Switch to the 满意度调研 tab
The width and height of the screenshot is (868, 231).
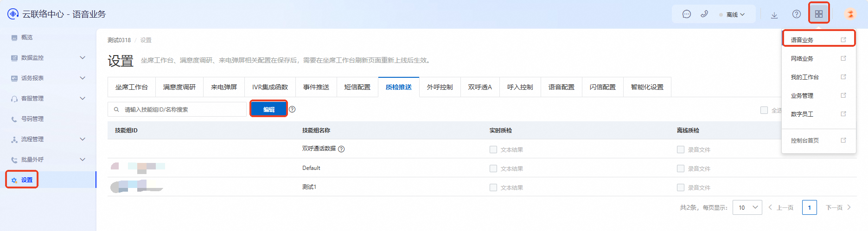179,87
